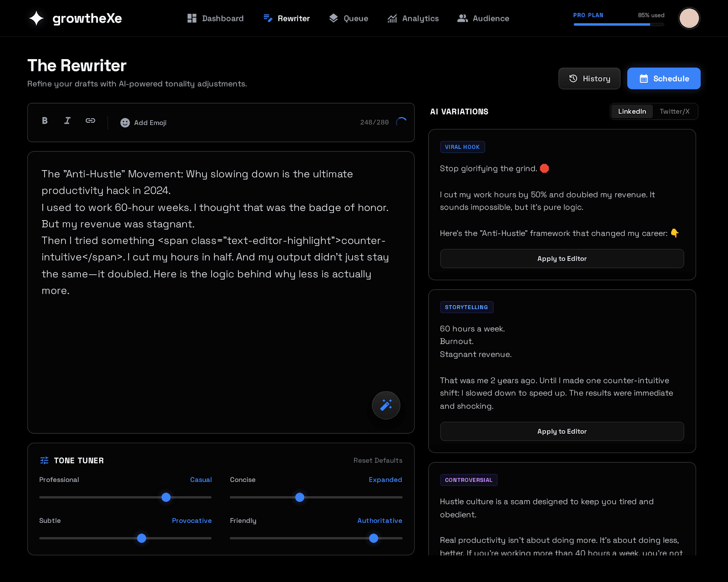Click the magic wand rewrite button
This screenshot has height=582, width=728.
pyautogui.click(x=386, y=405)
